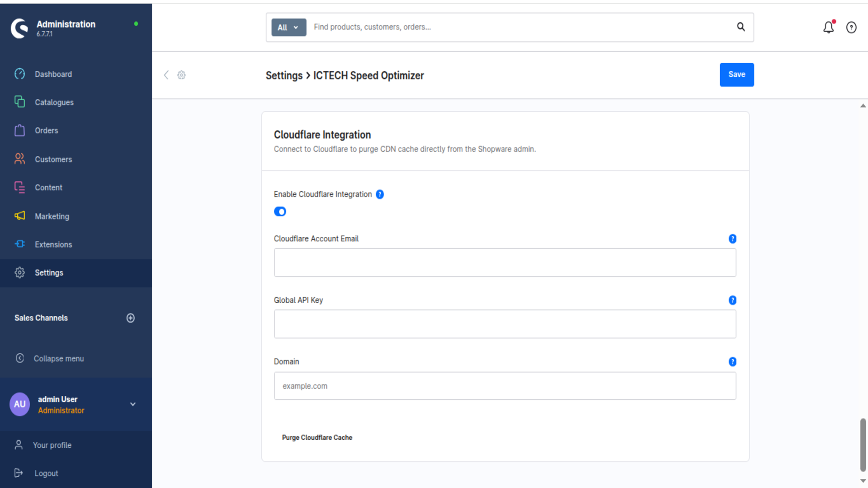Show help for Enable Cloudflare Integration
This screenshot has width=868, height=488.
tap(380, 194)
